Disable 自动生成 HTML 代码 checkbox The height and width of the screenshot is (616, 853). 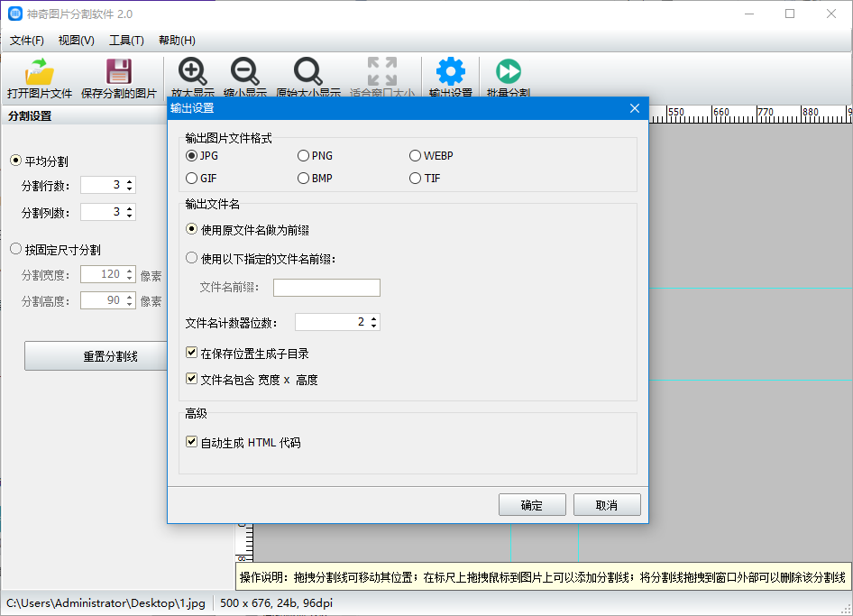coord(191,442)
